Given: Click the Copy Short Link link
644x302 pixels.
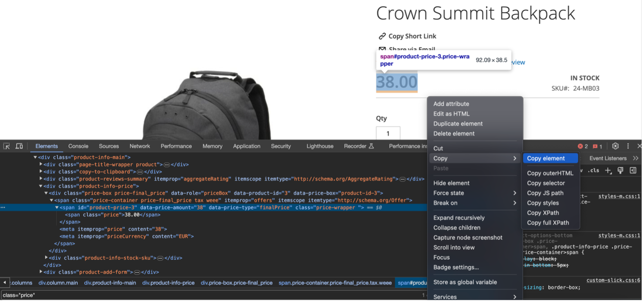Looking at the screenshot, I should point(412,36).
